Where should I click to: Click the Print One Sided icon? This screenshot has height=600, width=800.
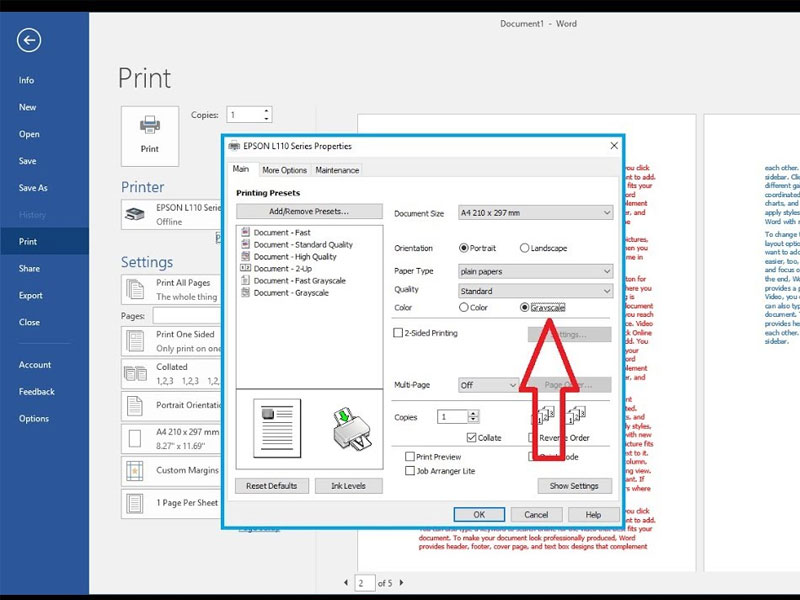pos(135,341)
